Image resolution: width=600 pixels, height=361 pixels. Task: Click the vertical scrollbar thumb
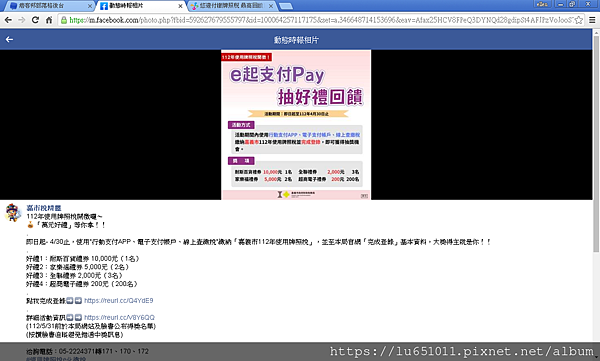coord(596,144)
